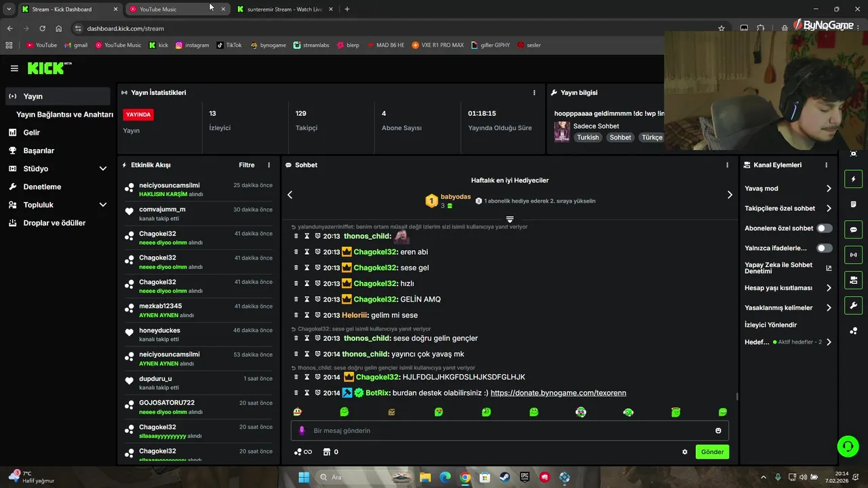
Task: Toggle the lightning activity feed panel icon
Action: pyautogui.click(x=853, y=180)
